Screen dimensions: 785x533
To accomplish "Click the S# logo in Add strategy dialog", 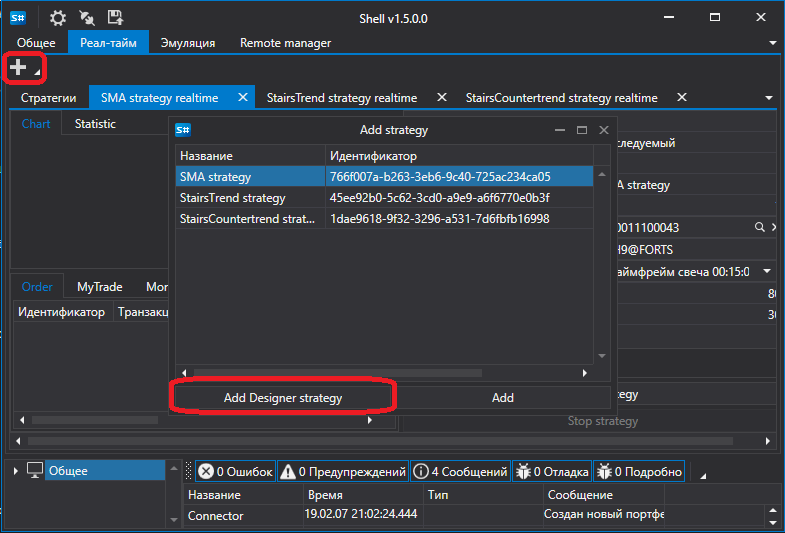I will pos(183,131).
